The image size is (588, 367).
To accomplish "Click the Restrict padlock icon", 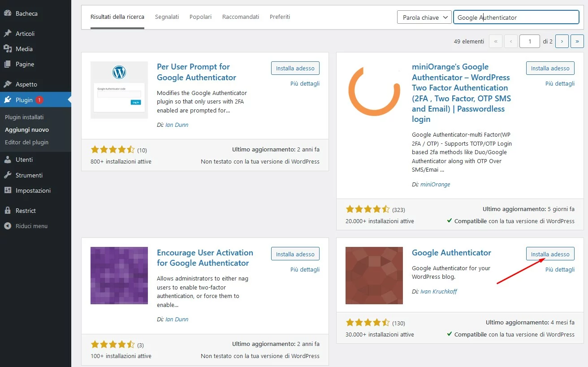I will (x=8, y=211).
